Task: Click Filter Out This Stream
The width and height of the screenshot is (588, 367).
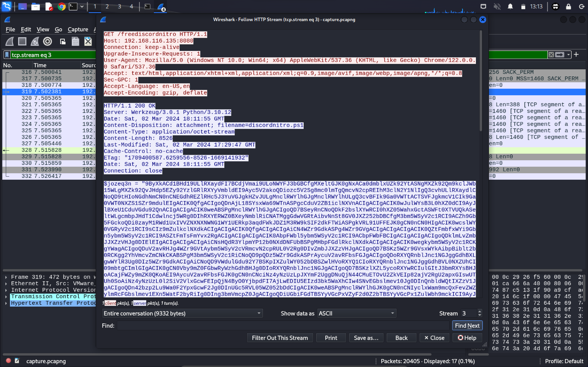Action: click(x=280, y=338)
